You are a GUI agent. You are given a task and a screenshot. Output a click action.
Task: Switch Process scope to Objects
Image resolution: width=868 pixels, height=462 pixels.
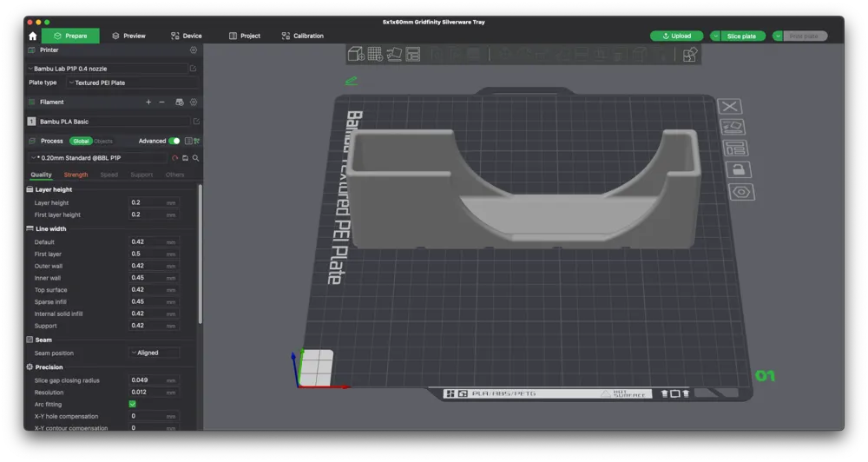[103, 141]
